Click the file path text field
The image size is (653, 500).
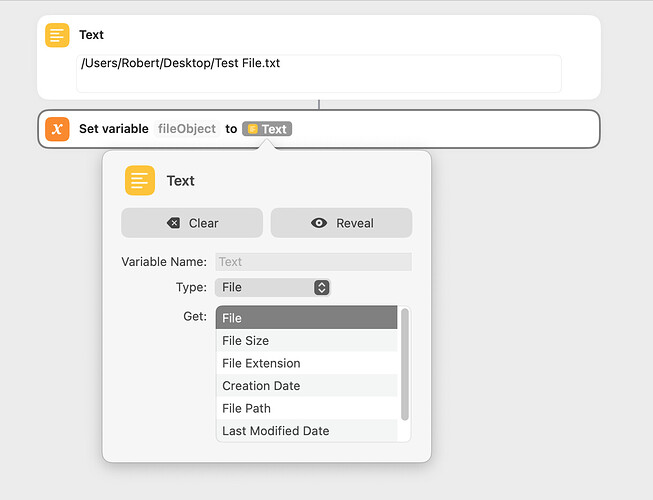[x=319, y=73]
